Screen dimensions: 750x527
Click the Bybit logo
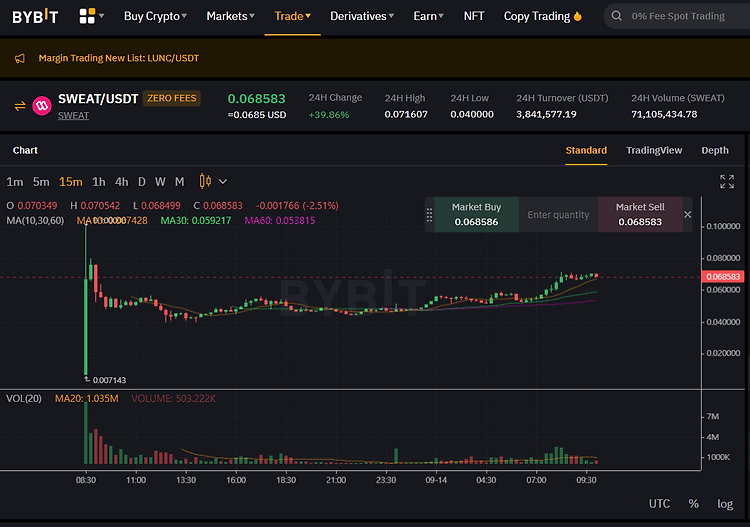[x=35, y=16]
